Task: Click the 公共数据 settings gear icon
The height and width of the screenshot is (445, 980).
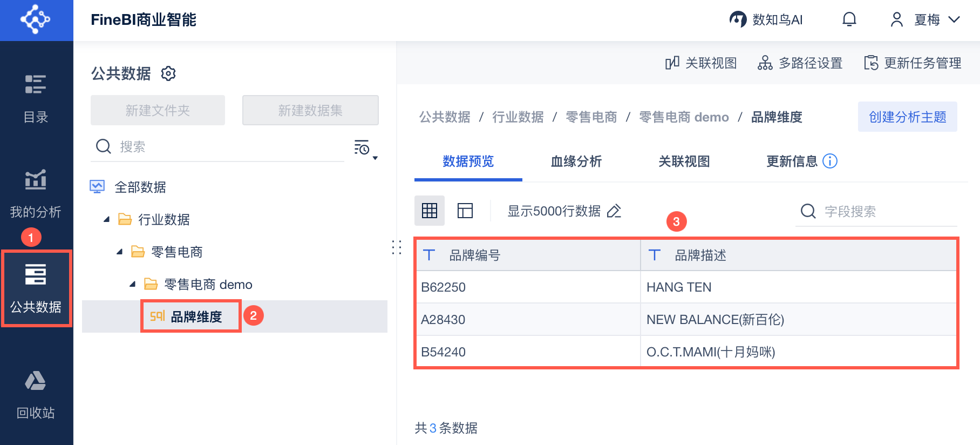Action: (x=168, y=73)
